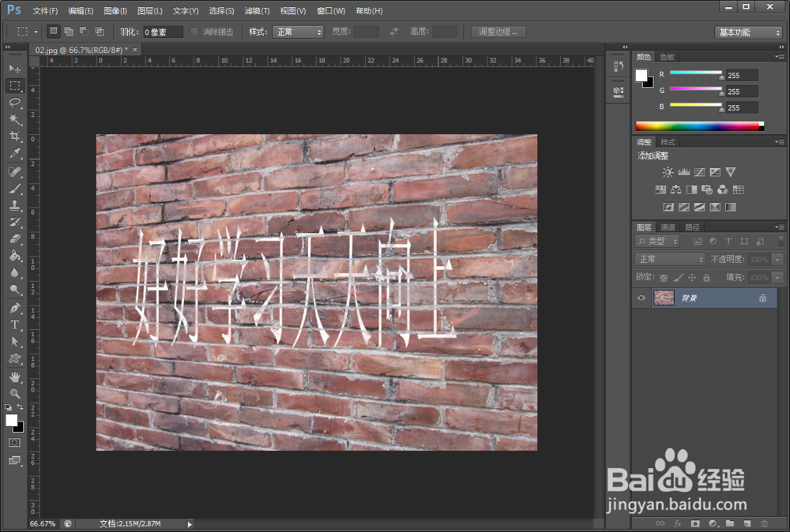Open the layer blend mode 正常 dropdown
Screen dimensions: 790x532
point(670,259)
